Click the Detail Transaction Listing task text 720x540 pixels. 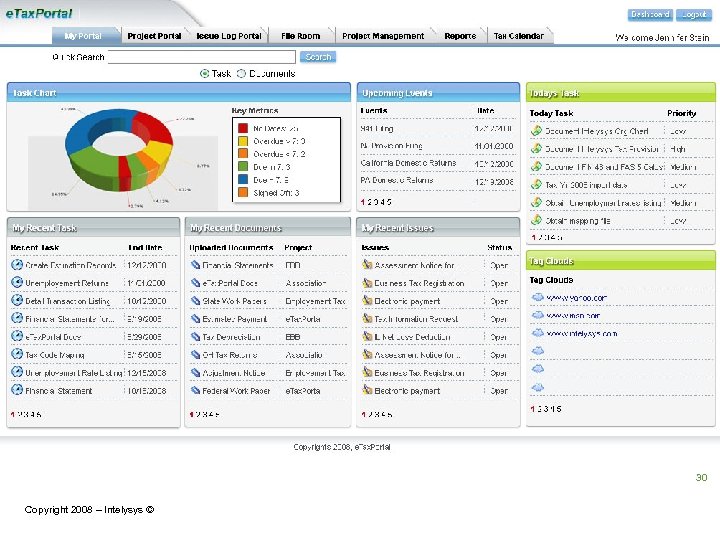coord(68,301)
